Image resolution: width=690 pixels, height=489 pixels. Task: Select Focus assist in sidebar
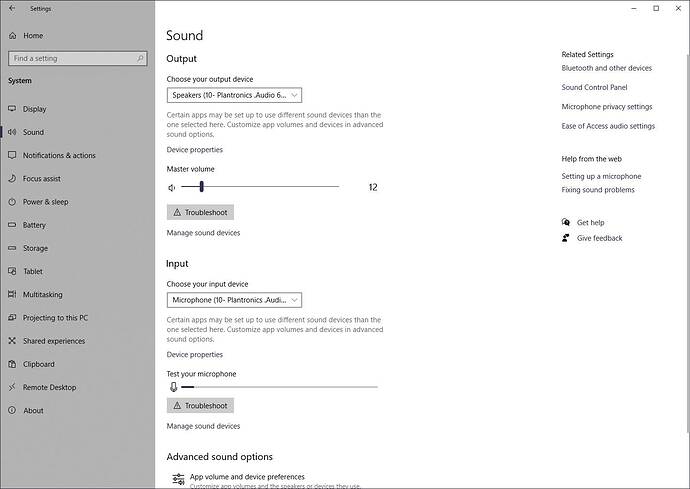[41, 179]
